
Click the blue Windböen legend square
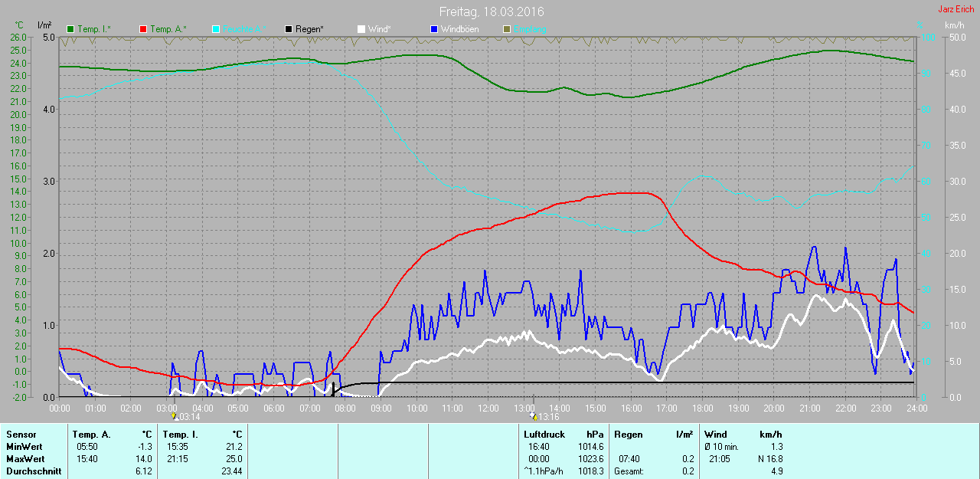[433, 29]
